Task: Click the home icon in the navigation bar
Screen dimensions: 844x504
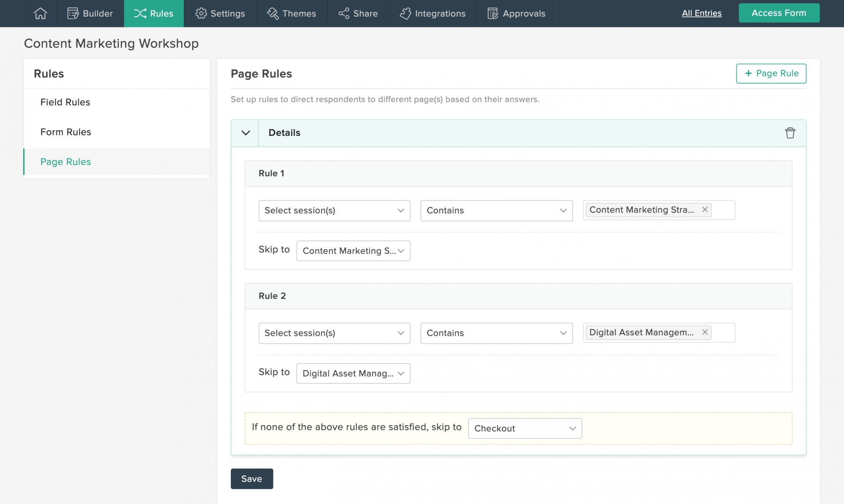Action: pos(40,13)
